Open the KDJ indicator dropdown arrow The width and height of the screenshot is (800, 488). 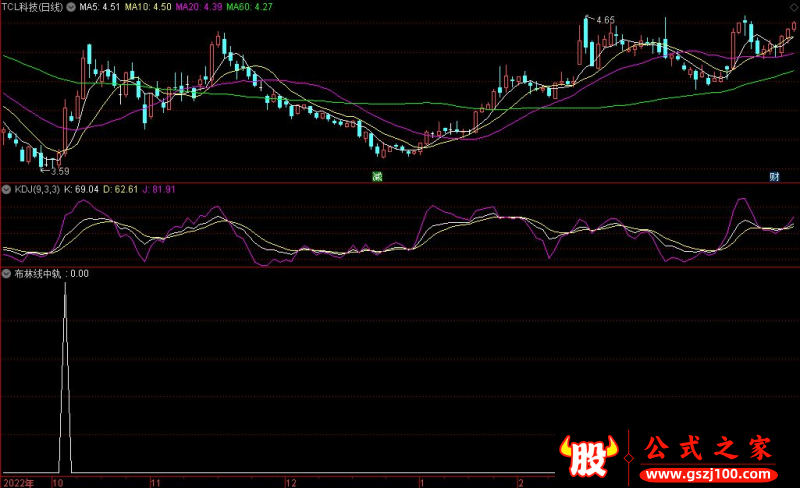[6, 189]
